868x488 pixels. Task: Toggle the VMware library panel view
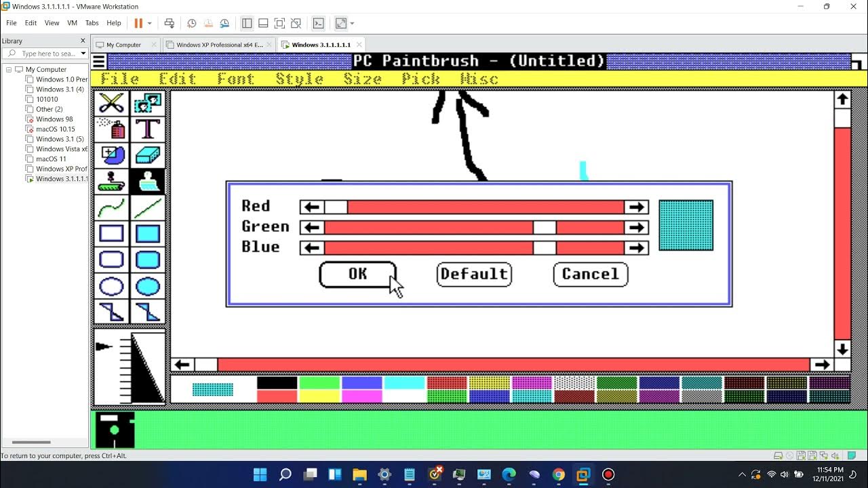(x=247, y=23)
